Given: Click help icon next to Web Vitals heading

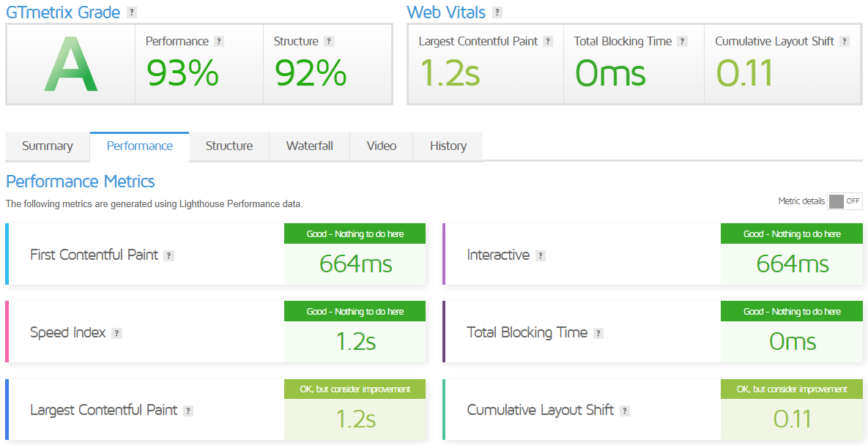Looking at the screenshot, I should click(497, 12).
